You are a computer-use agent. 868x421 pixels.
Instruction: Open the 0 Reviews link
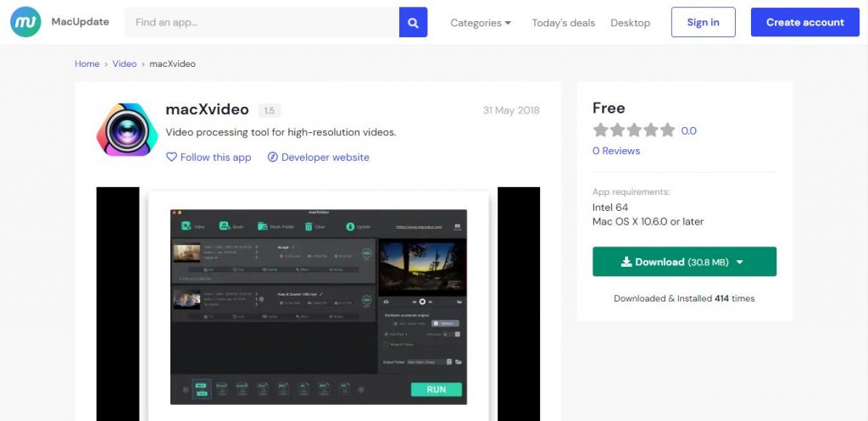[616, 151]
